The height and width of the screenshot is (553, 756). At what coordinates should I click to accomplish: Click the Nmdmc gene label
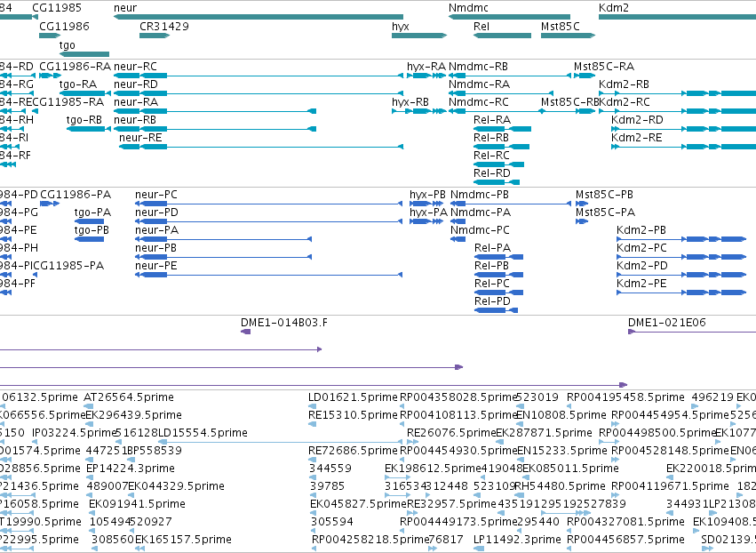(468, 8)
